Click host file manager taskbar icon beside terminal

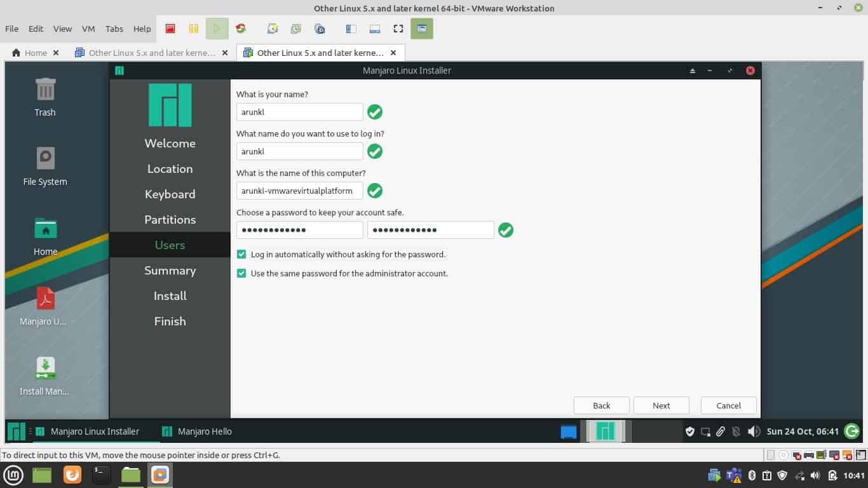click(x=131, y=475)
